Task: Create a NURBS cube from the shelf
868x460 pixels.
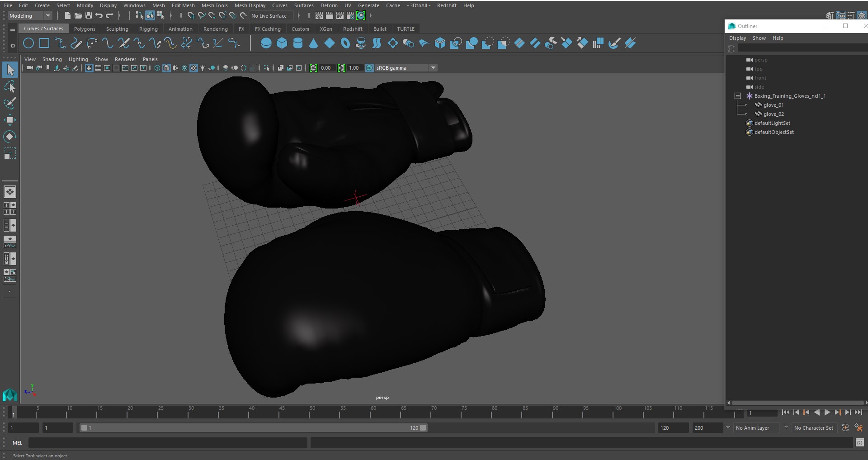Action: (x=282, y=43)
